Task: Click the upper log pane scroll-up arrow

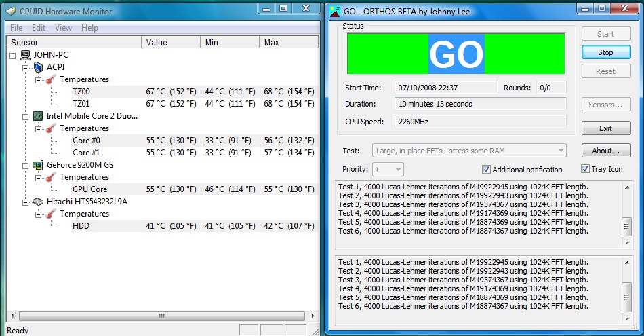Action: 627,187
